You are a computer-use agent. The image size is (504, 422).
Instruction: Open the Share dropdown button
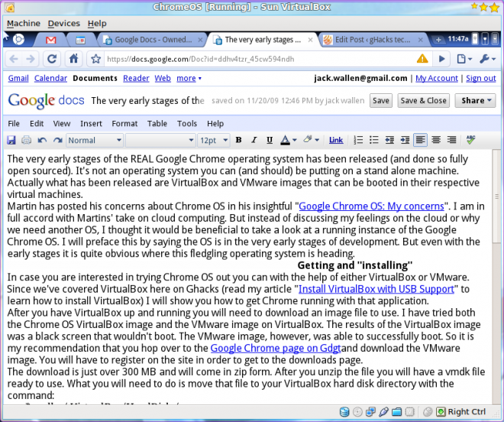474,100
